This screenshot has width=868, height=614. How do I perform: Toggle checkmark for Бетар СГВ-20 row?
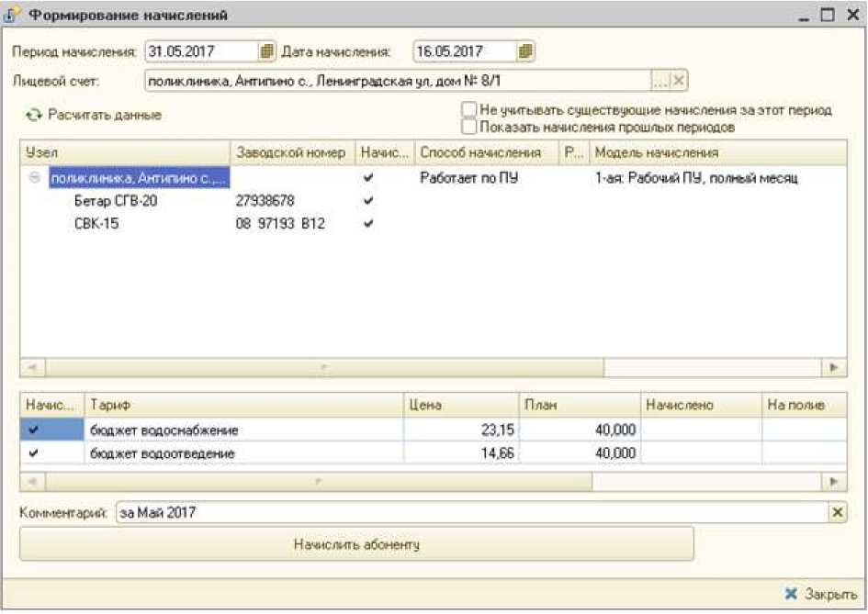coord(369,201)
